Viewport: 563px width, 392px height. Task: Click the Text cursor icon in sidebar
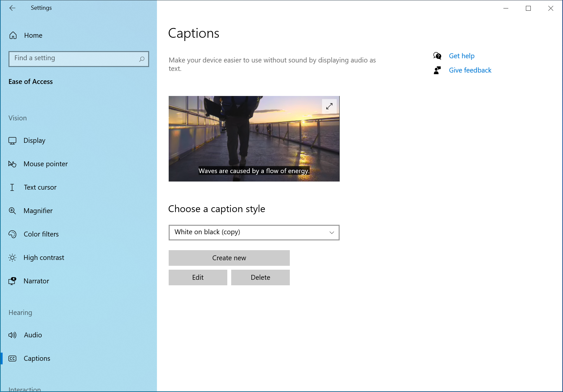[12, 187]
